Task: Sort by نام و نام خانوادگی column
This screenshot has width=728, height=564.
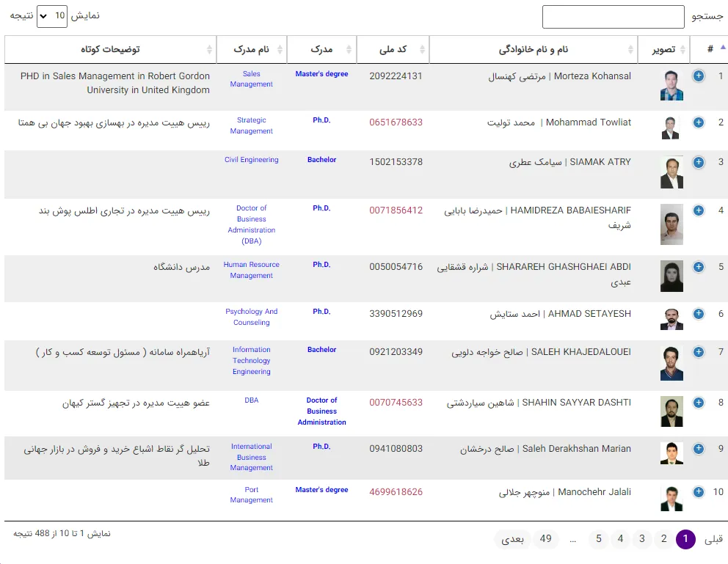Action: tap(534, 49)
